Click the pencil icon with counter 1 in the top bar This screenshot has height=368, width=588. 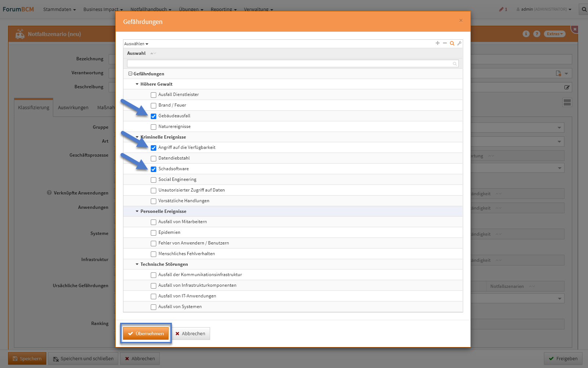pos(503,9)
